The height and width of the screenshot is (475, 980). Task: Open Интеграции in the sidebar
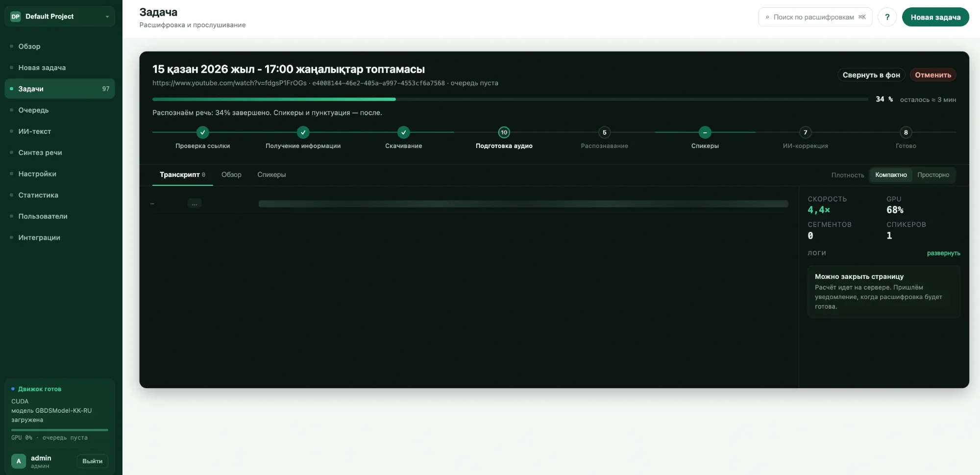(60, 238)
